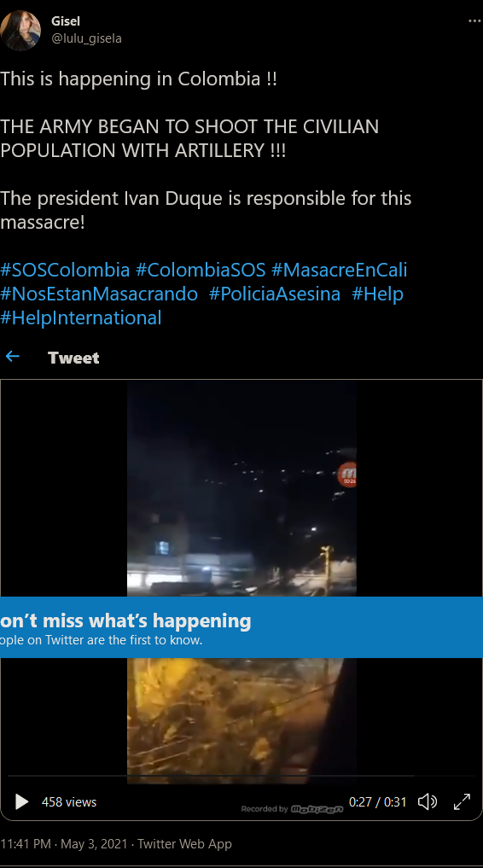Viewport: 483px width, 868px height.
Task: Click the Twitter Web App source link
Action: click(x=185, y=843)
